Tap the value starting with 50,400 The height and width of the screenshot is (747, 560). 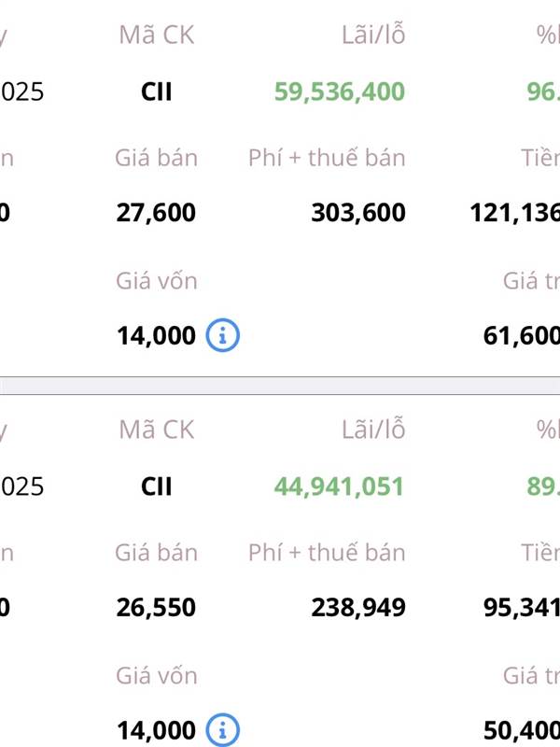coord(522,730)
